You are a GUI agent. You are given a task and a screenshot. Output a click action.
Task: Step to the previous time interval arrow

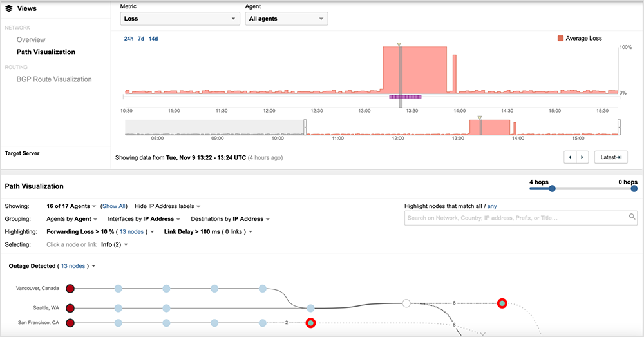click(569, 157)
